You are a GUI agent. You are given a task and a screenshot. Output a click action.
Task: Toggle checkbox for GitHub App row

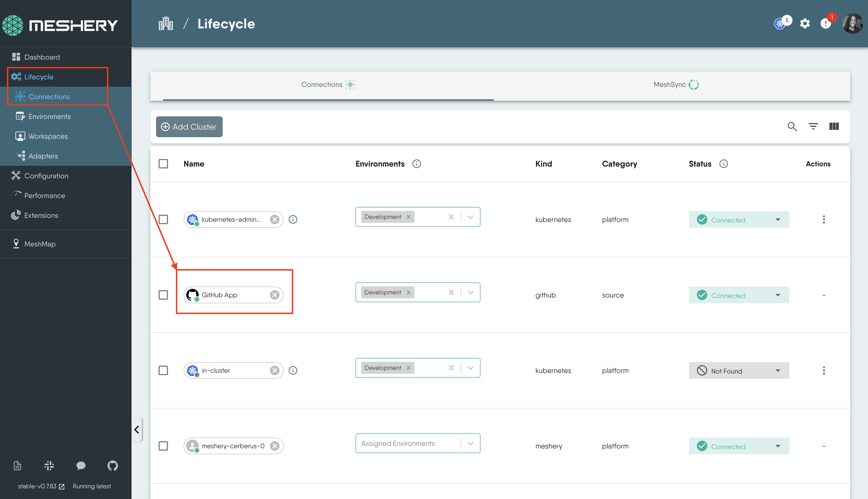164,294
